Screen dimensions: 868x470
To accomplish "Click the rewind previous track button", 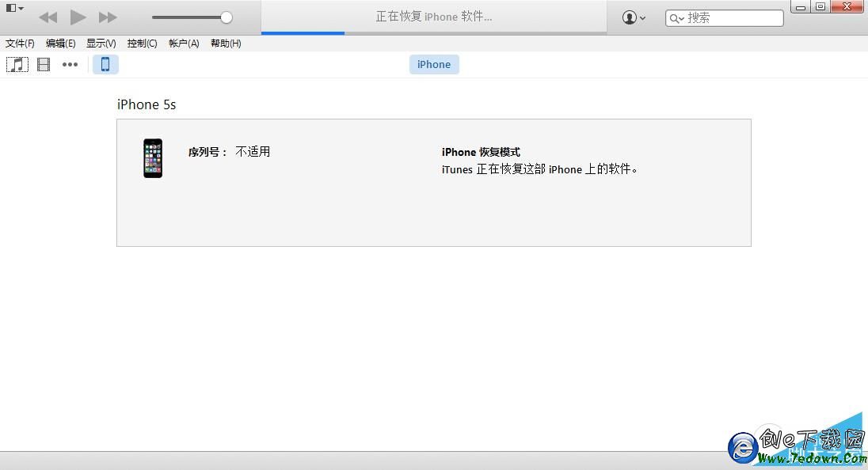I will (48, 17).
